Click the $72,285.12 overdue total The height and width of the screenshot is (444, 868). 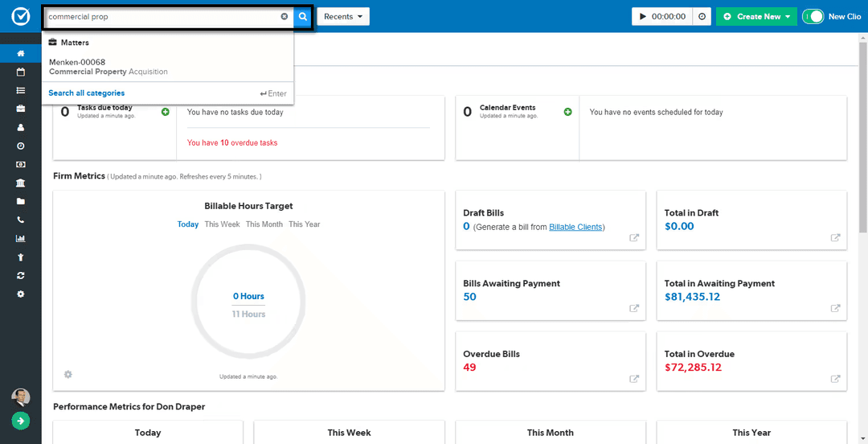(x=693, y=367)
